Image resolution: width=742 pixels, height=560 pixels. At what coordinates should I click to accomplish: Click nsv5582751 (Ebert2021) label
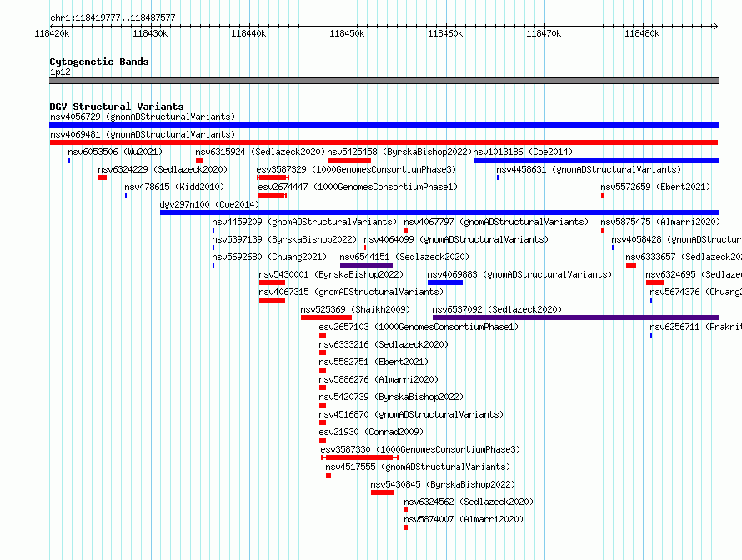[x=374, y=362]
